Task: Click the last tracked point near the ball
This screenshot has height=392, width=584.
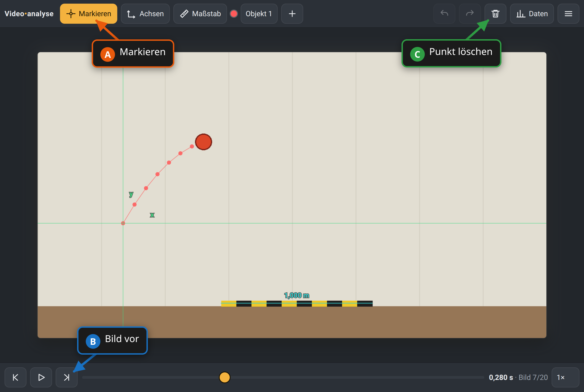Action: coord(192,146)
